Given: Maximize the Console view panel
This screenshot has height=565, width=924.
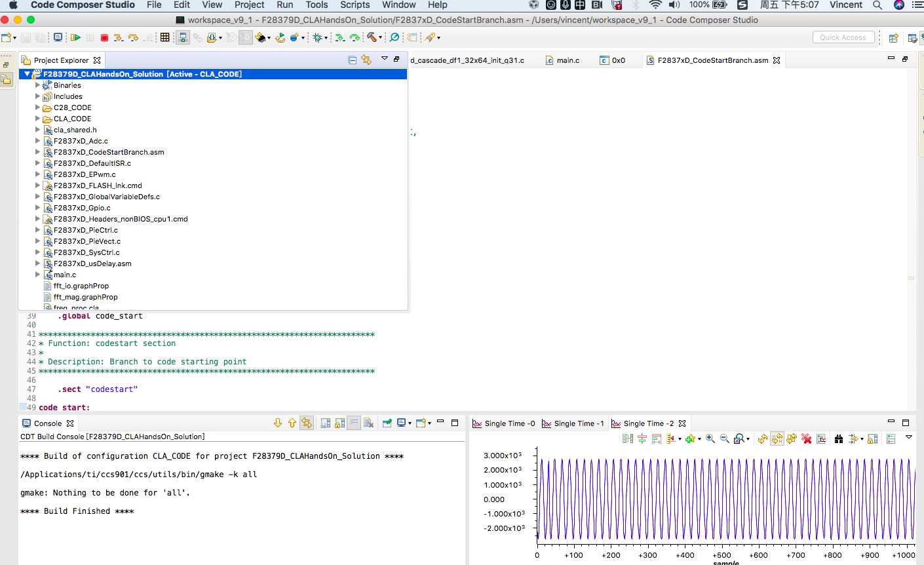Looking at the screenshot, I should (455, 423).
